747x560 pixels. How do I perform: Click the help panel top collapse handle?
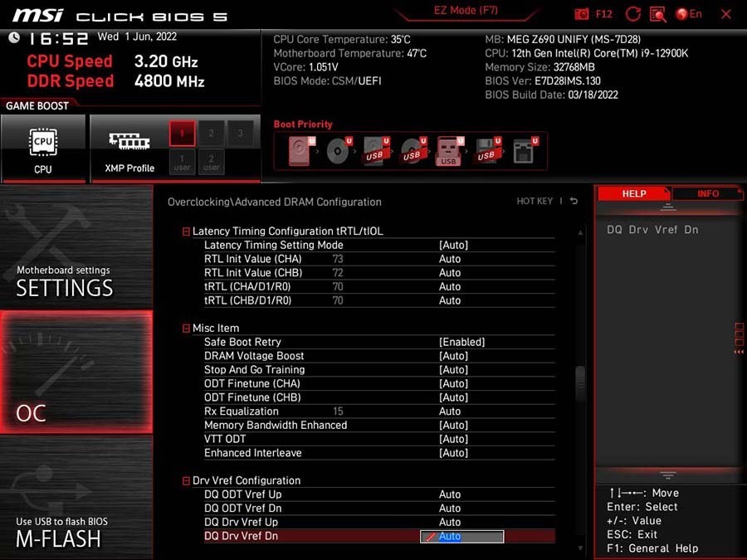668,207
